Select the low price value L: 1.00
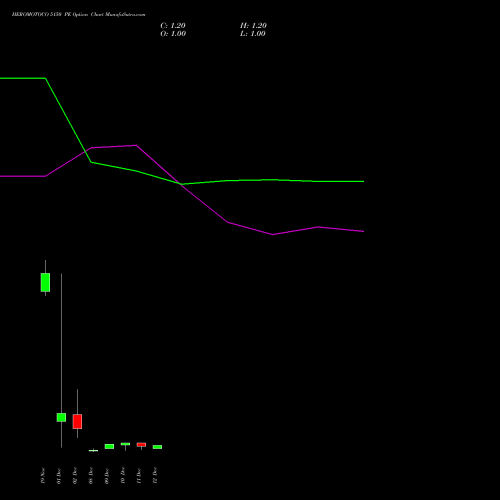 pos(253,34)
